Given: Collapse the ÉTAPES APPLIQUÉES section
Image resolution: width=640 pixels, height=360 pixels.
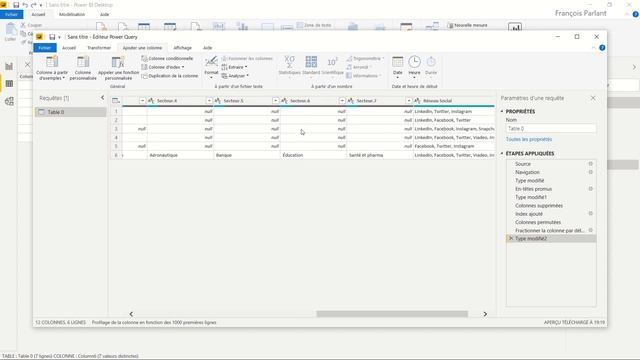Looking at the screenshot, I should 502,153.
